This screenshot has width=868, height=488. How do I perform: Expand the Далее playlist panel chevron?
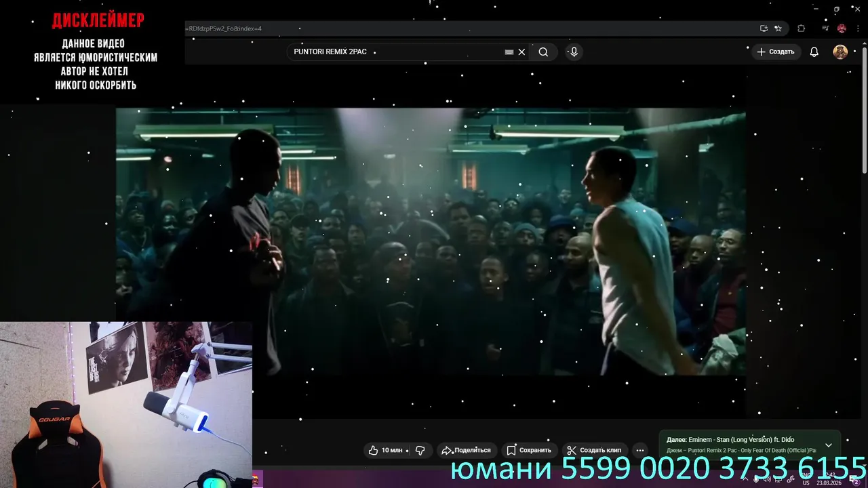[x=828, y=445]
